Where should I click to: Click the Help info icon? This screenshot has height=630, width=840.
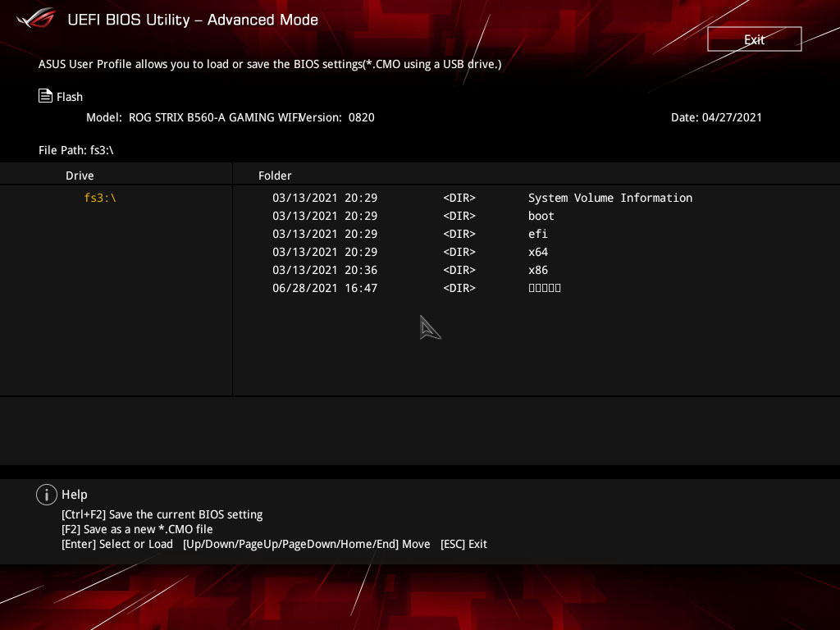47,495
